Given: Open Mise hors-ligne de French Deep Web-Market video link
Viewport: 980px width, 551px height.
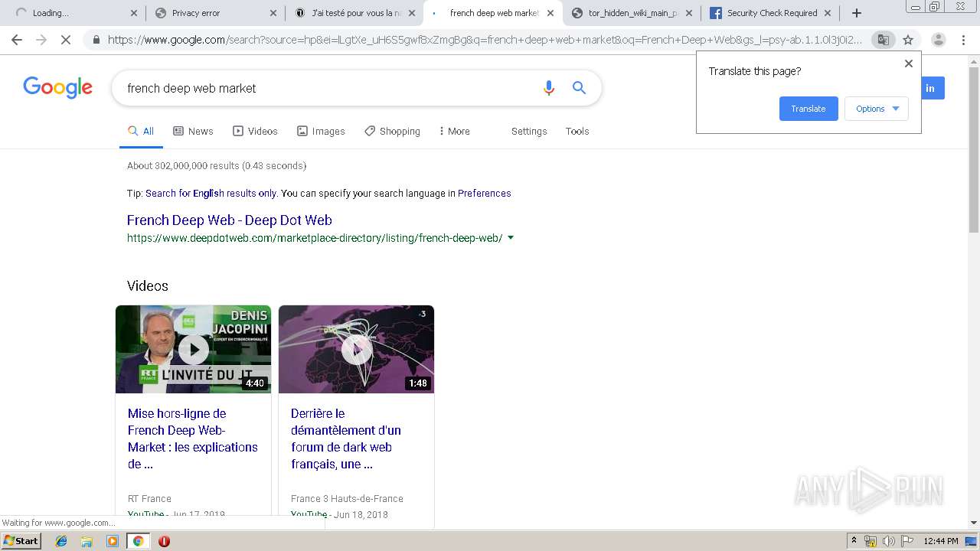Looking at the screenshot, I should pos(192,439).
